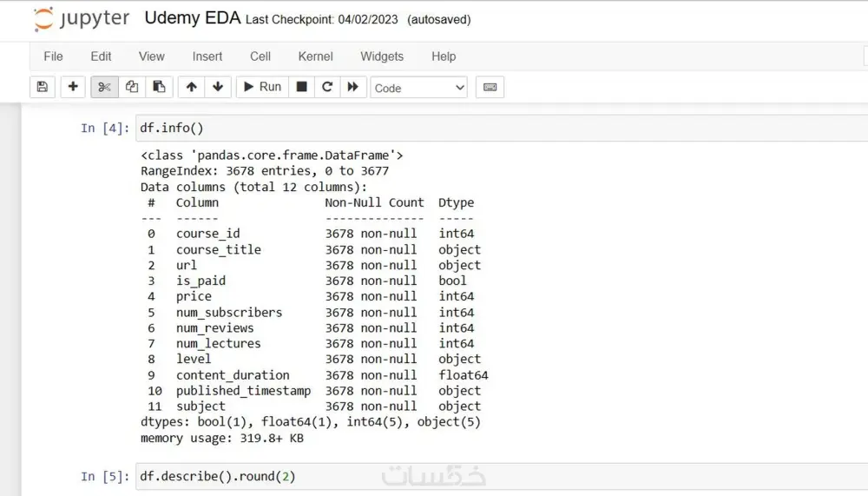Click the is_paid column name
This screenshot has height=496, width=868.
pyautogui.click(x=201, y=281)
